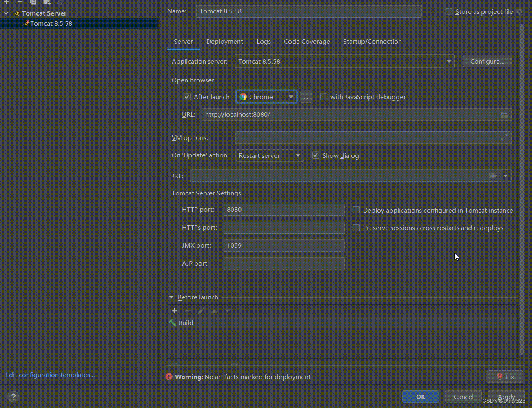
Task: Click the Fix button
Action: pos(505,377)
